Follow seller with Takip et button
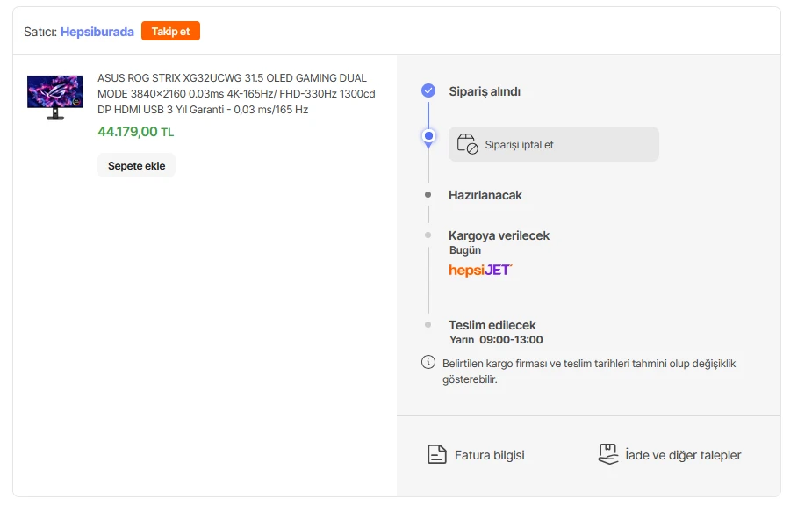This screenshot has width=812, height=506. click(x=170, y=31)
